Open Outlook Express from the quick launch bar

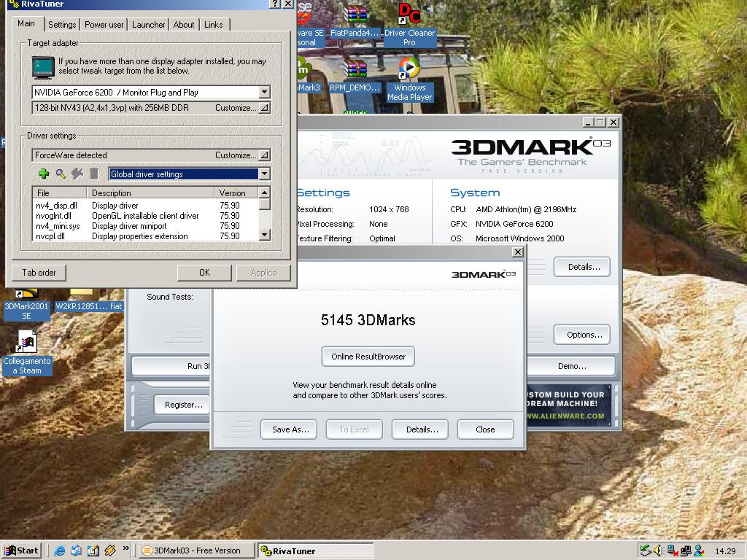click(76, 551)
